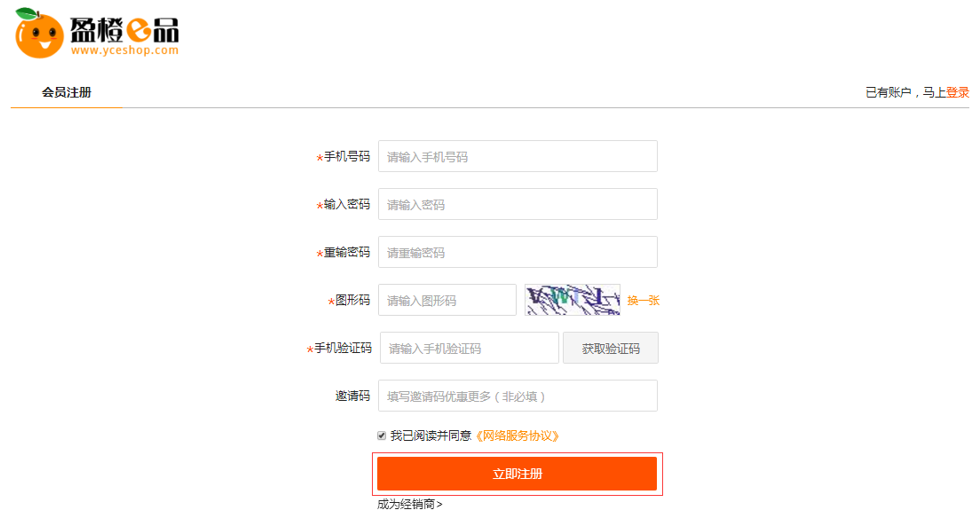Click the 邀请码 field label
This screenshot has height=518, width=980.
coord(352,396)
